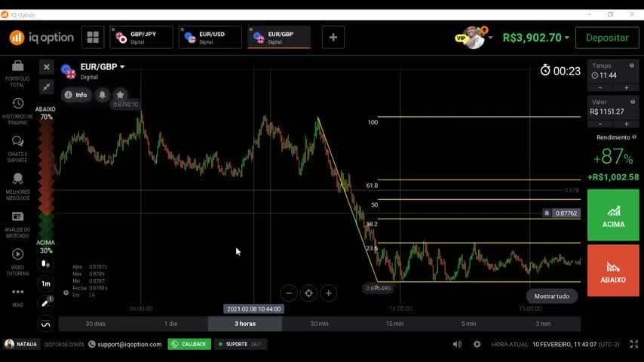Switch to the EUR/USD Digital tab

coord(210,38)
